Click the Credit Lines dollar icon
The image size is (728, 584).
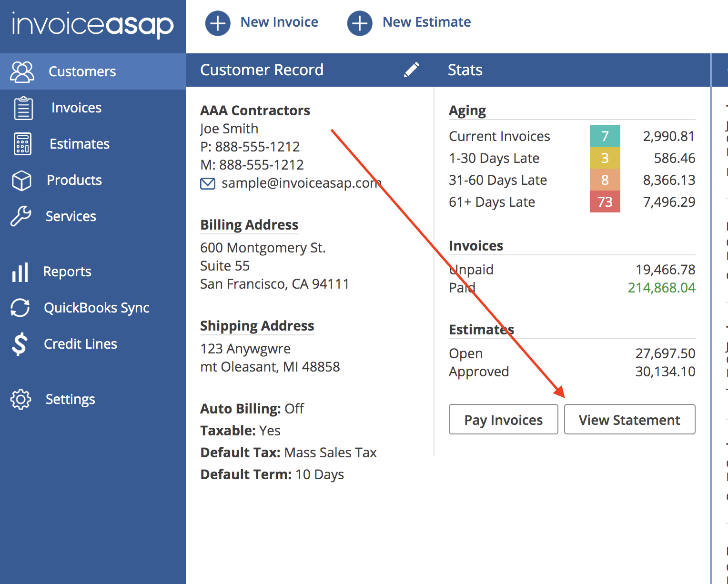coord(20,344)
